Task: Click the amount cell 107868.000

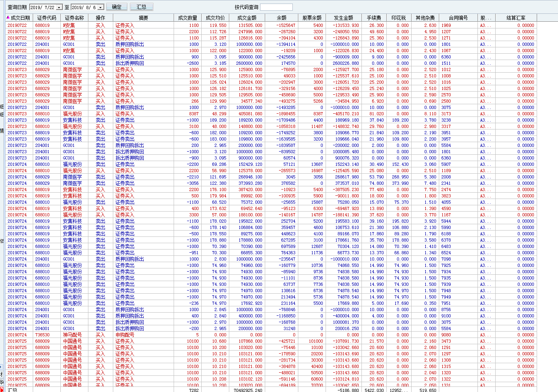Action: tap(250, 341)
